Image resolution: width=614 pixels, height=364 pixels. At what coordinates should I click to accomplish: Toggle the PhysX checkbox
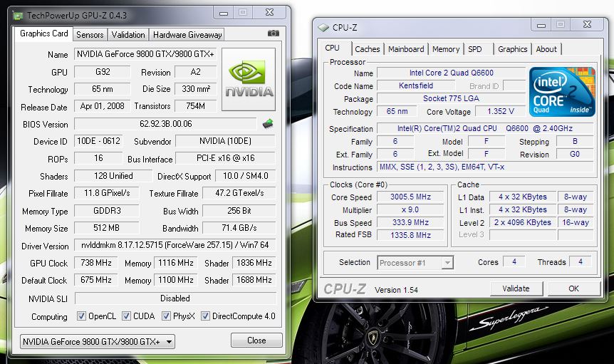point(166,316)
